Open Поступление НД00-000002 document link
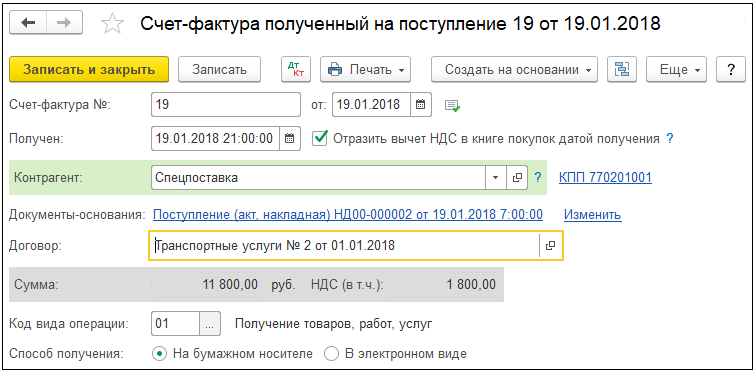This screenshot has width=755, height=373. coord(348,214)
